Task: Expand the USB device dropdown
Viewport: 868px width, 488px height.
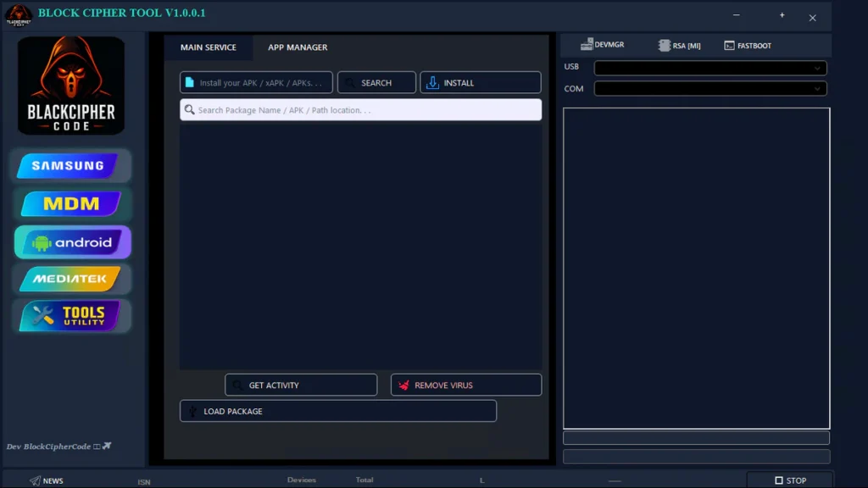Action: (709, 68)
